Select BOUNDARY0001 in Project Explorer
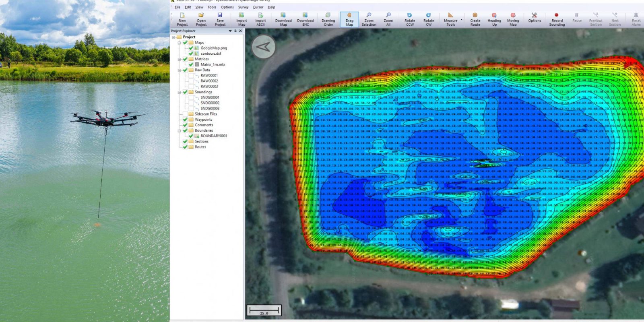Screen dimensions: 644x322 click(x=214, y=136)
